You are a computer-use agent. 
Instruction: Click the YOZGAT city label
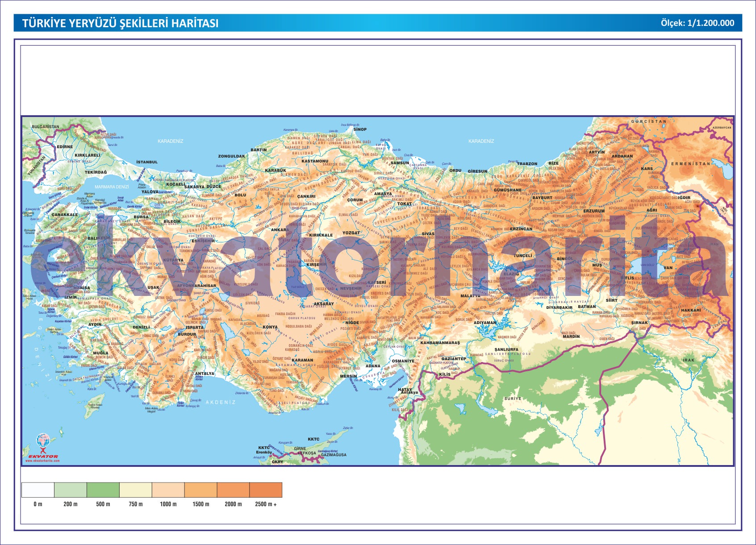(351, 233)
